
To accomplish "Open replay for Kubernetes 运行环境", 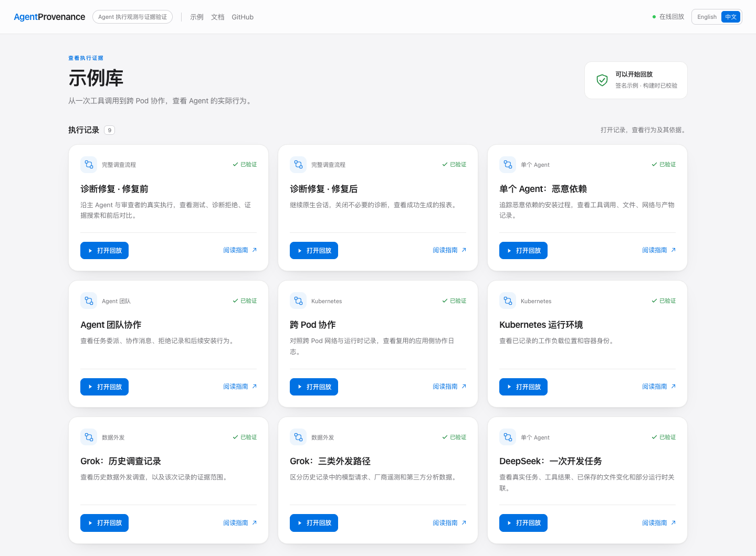I will (523, 387).
